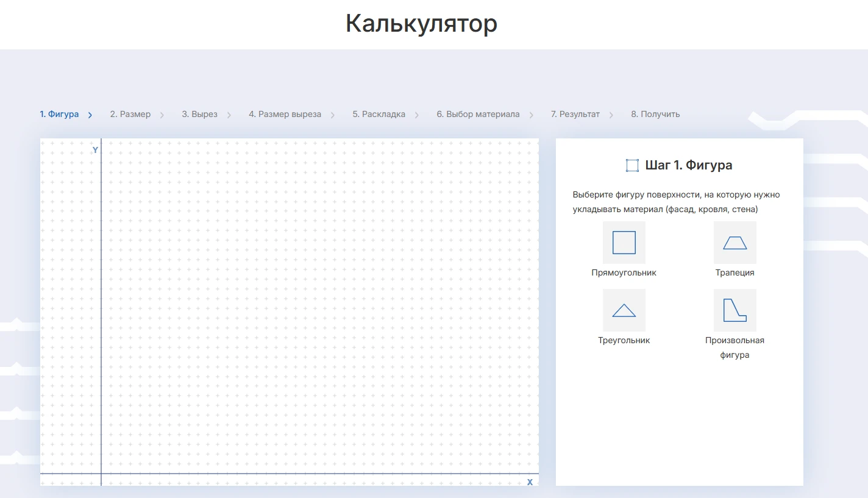Select the Произвольная фигура custom shape icon
Screen dimensions: 868x498
(x=735, y=310)
